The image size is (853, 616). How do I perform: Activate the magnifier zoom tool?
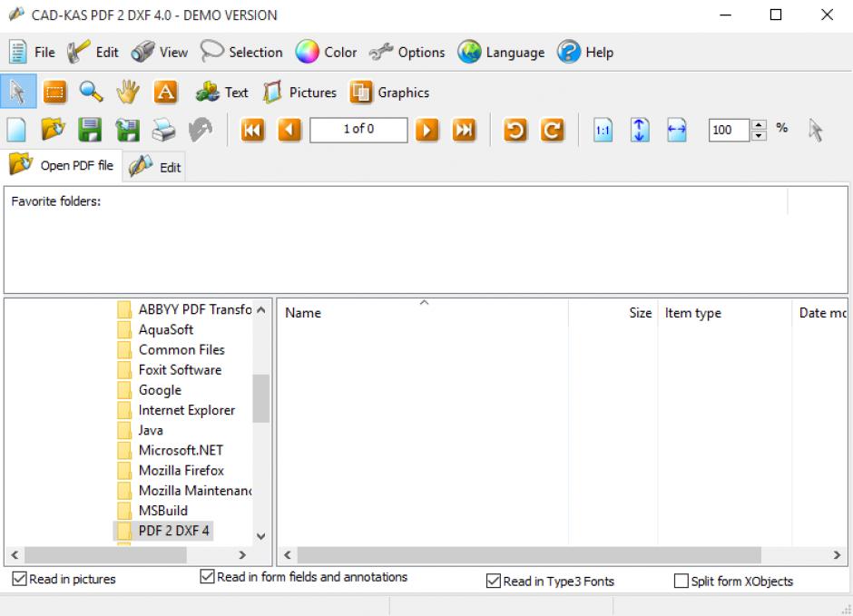(91, 92)
